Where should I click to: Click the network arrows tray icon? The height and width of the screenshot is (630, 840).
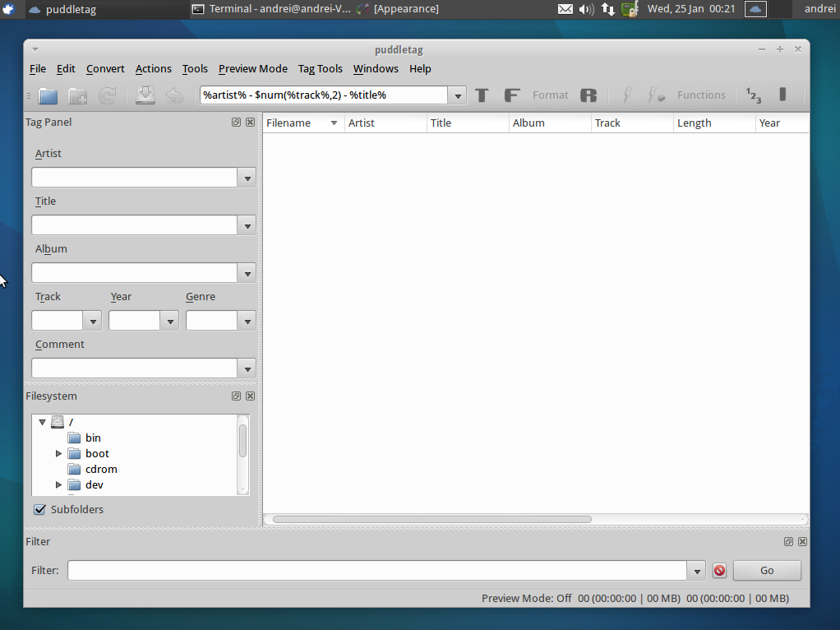tap(608, 9)
